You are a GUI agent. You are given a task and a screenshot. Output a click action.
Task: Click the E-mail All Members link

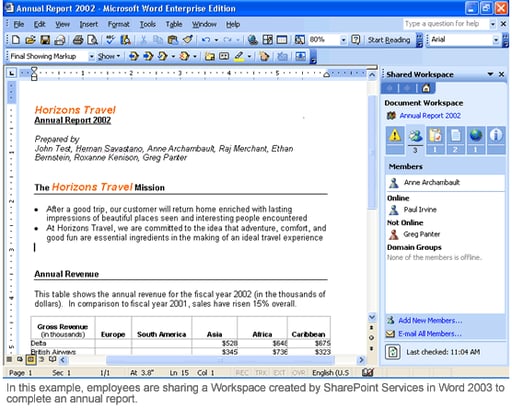coord(430,333)
